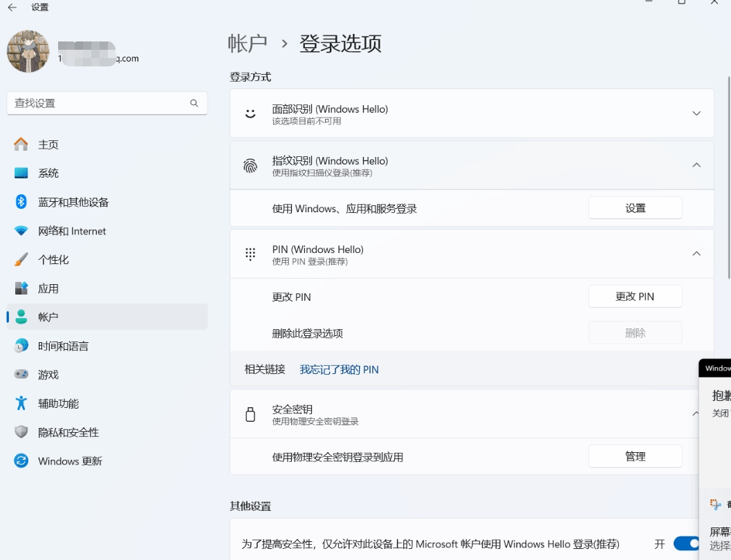Open 辅助功能 settings page
731x560 pixels.
[x=107, y=403]
